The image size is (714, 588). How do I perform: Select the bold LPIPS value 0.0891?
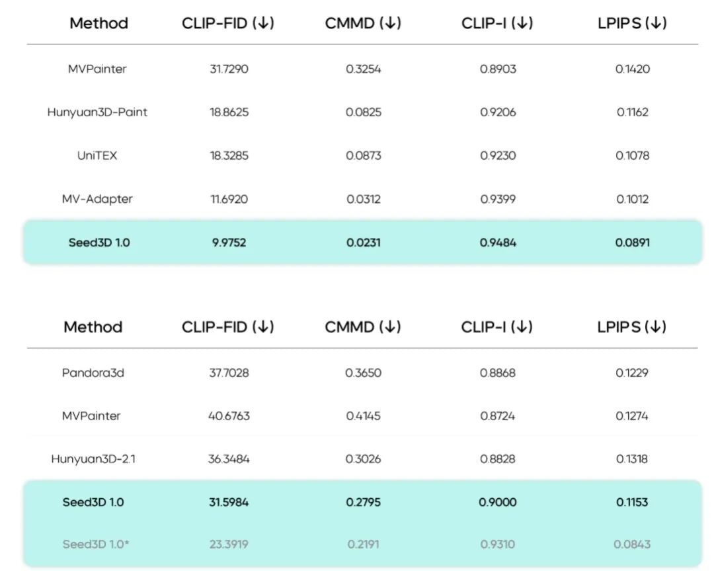pyautogui.click(x=633, y=242)
